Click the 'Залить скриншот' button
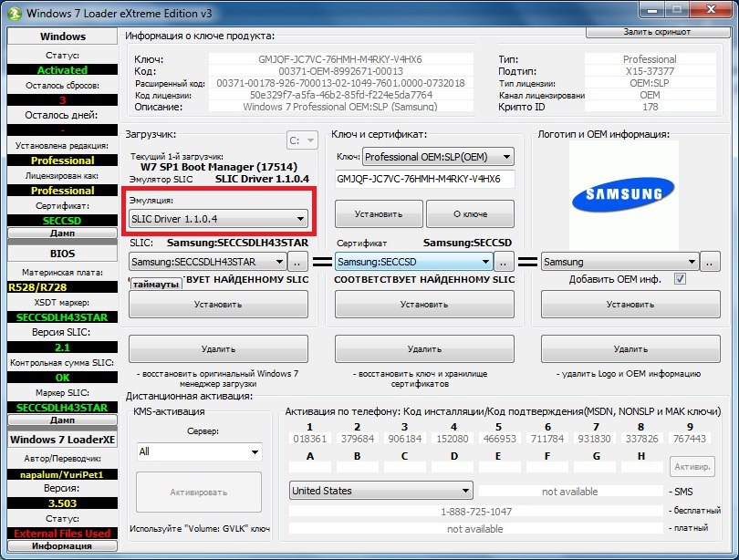This screenshot has width=739, height=560. click(x=657, y=32)
